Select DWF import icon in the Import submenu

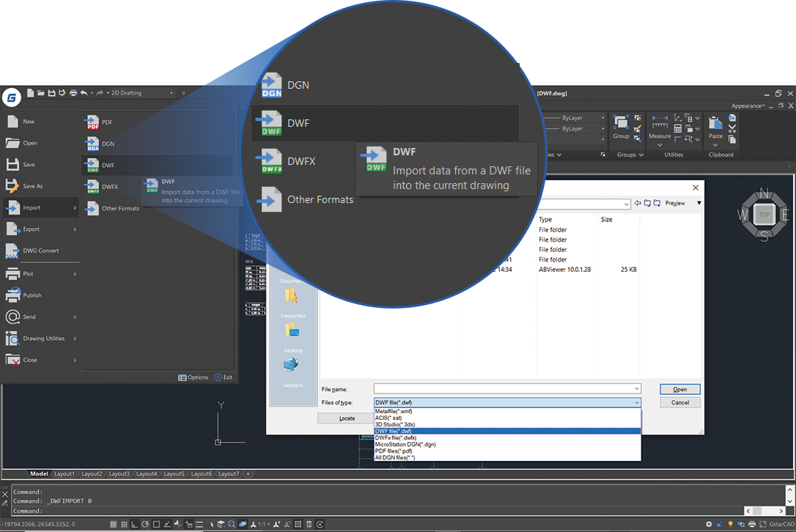[92, 166]
